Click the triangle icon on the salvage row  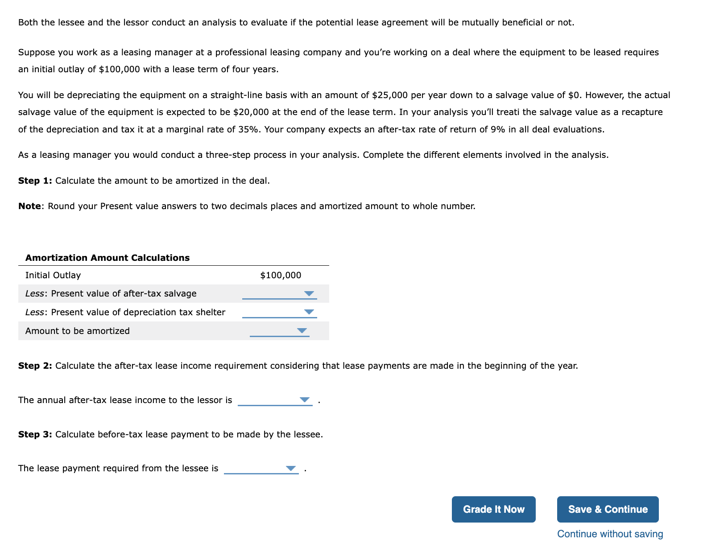tap(310, 293)
